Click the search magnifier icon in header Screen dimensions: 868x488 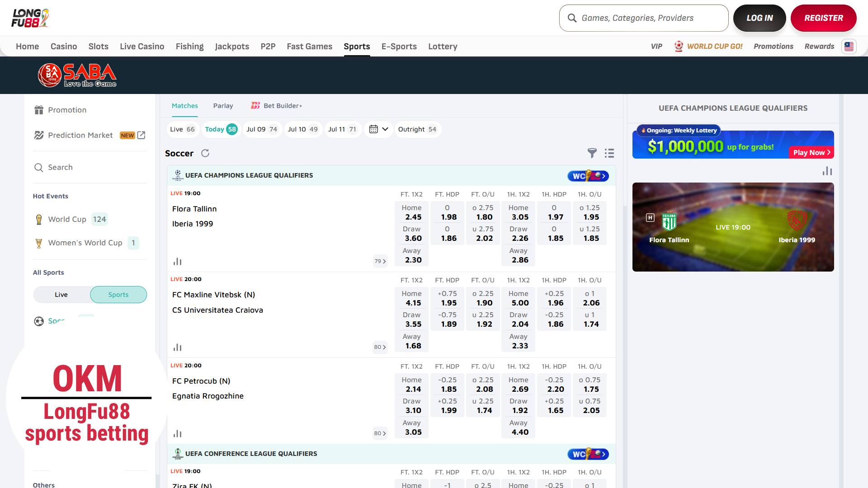572,18
